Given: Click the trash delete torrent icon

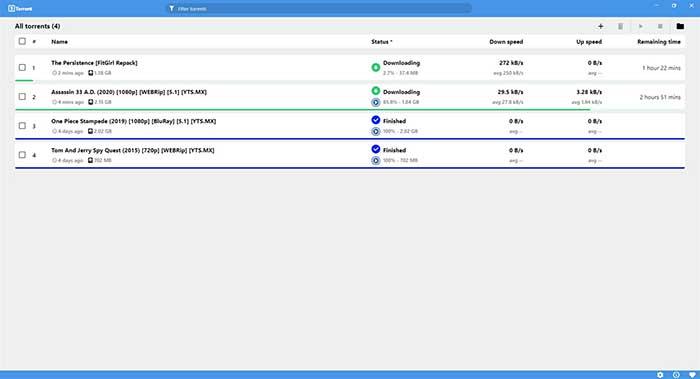Looking at the screenshot, I should tap(621, 26).
